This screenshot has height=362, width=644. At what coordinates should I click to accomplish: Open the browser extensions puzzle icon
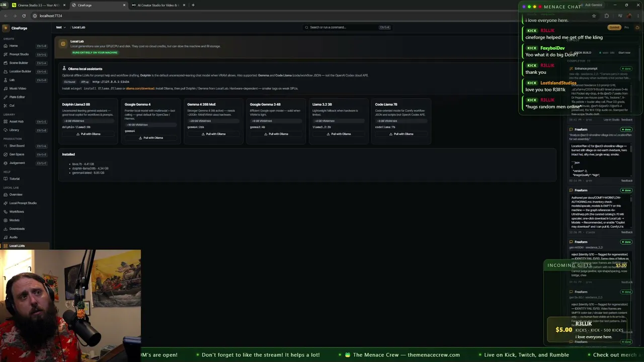pos(606,16)
